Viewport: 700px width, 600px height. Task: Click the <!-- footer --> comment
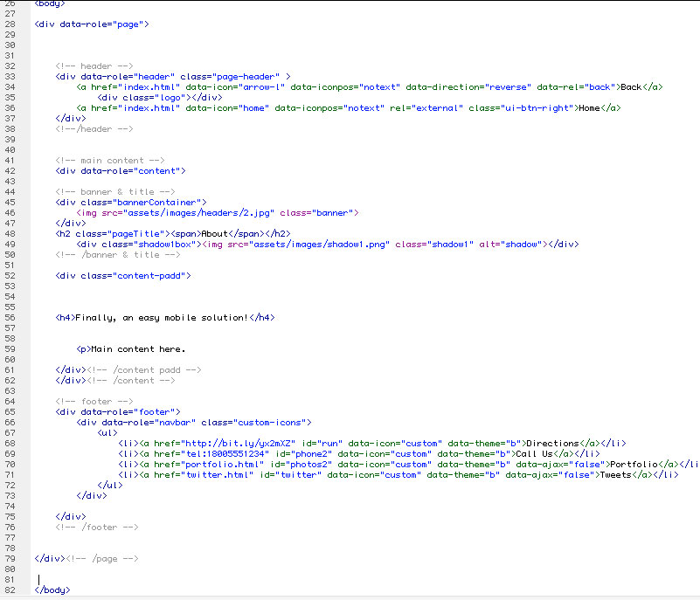(x=94, y=402)
